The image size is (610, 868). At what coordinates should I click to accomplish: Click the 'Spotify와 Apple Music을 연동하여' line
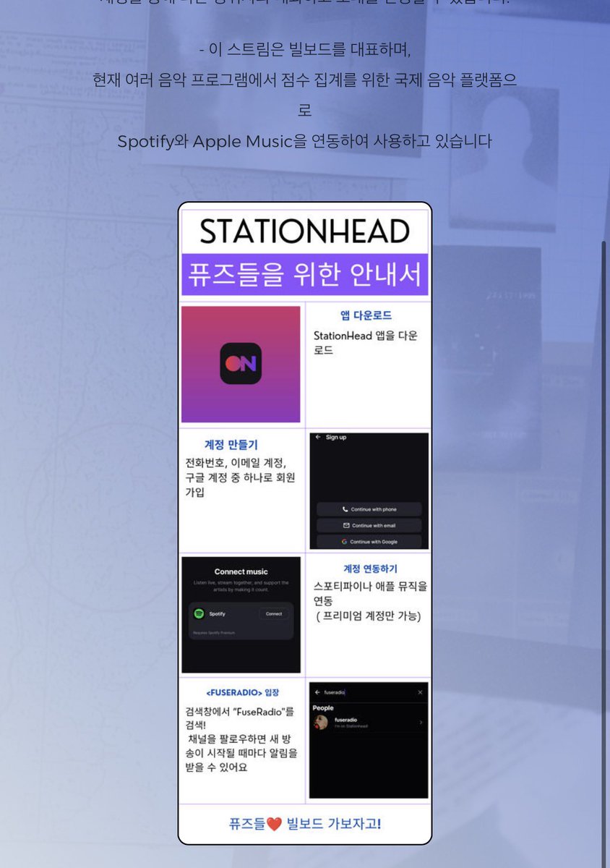click(305, 141)
